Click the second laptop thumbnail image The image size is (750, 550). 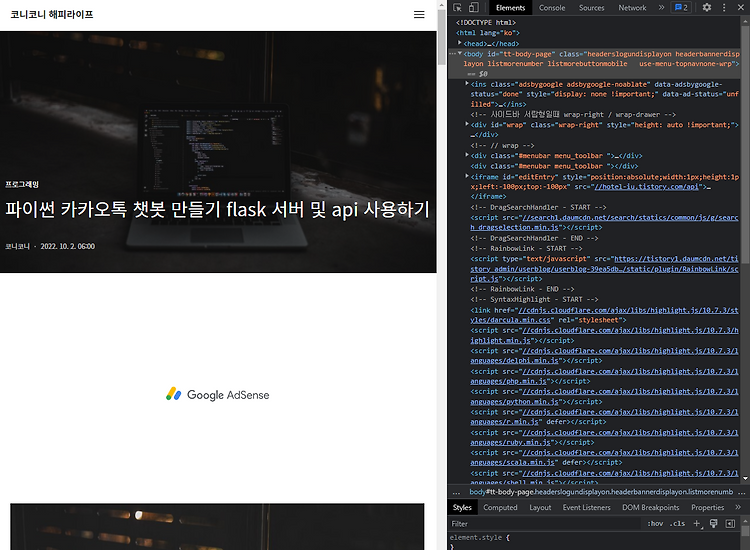coord(217,527)
